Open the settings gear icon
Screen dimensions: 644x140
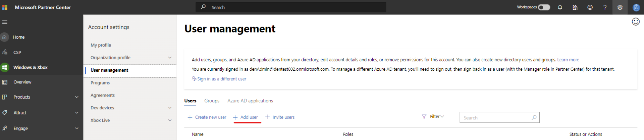point(620,7)
